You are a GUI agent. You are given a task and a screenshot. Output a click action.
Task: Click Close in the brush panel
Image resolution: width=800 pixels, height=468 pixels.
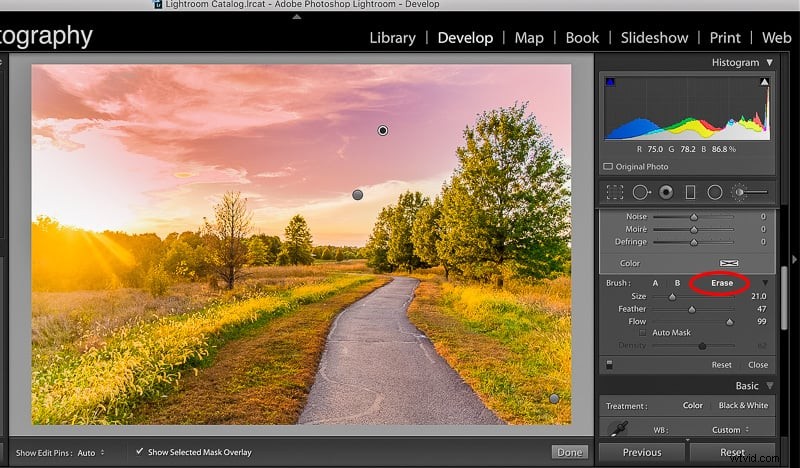pyautogui.click(x=758, y=365)
